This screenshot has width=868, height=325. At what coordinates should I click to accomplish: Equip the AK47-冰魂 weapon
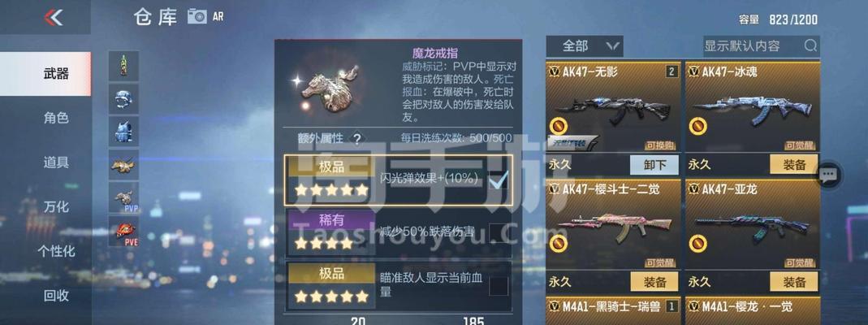pos(794,164)
